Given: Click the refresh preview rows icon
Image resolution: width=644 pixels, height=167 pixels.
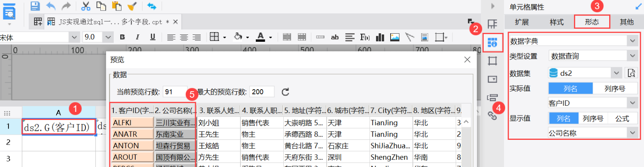Looking at the screenshot, I should coord(285,92).
